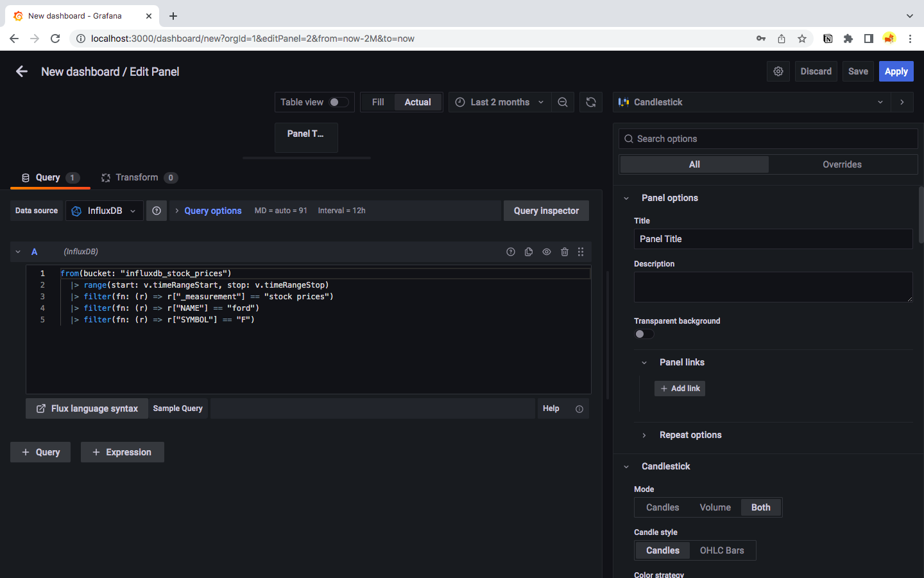Collapse Candlestick options section
The image size is (924, 578).
[x=627, y=466]
